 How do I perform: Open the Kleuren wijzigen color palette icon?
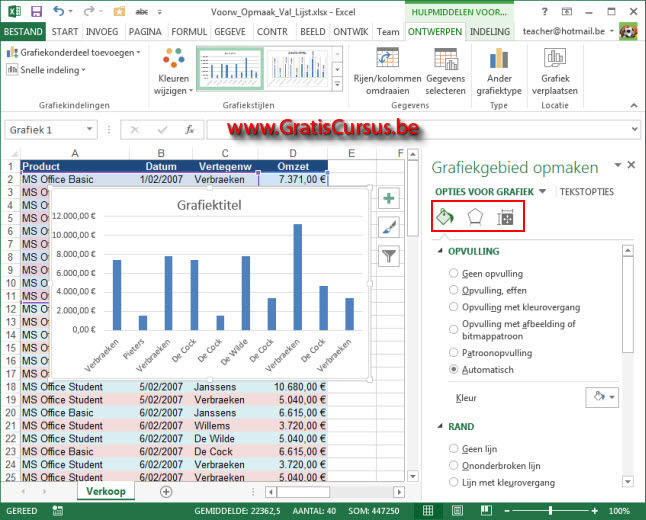173,58
